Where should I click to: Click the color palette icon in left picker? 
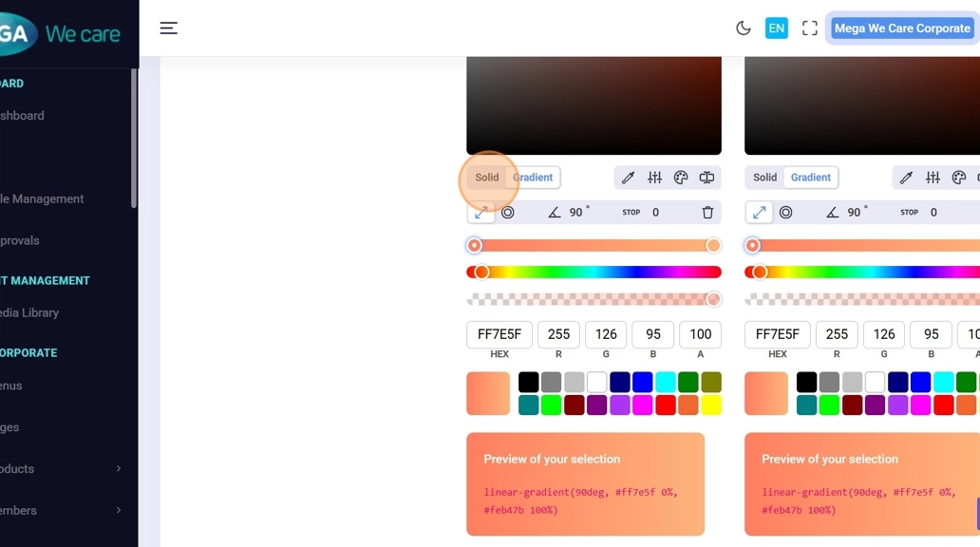click(681, 178)
